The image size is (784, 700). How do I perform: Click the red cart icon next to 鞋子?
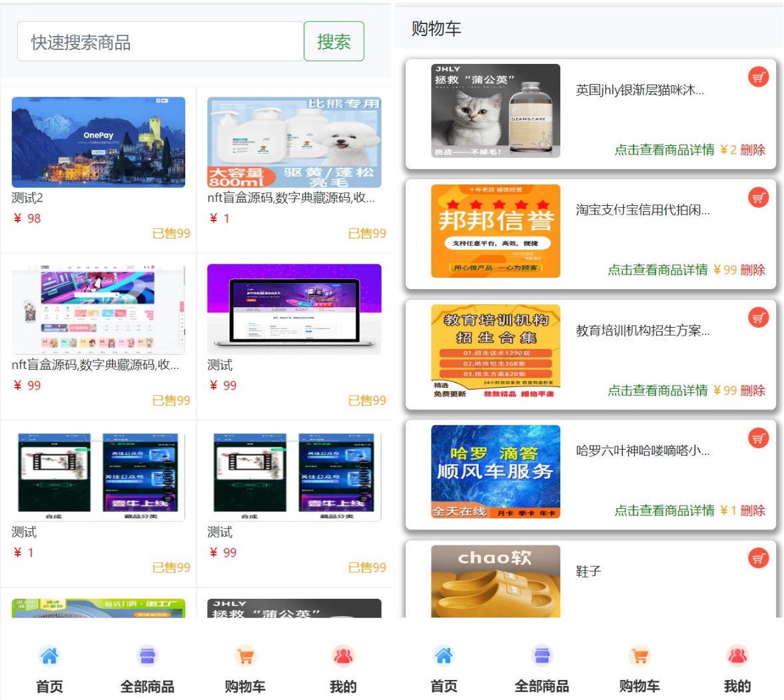point(757,558)
